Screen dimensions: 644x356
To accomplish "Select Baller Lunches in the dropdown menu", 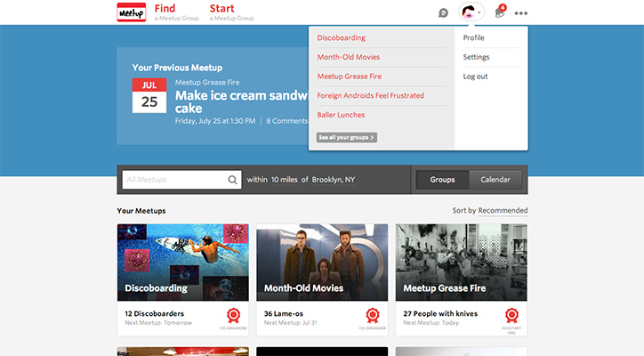I will [x=341, y=115].
